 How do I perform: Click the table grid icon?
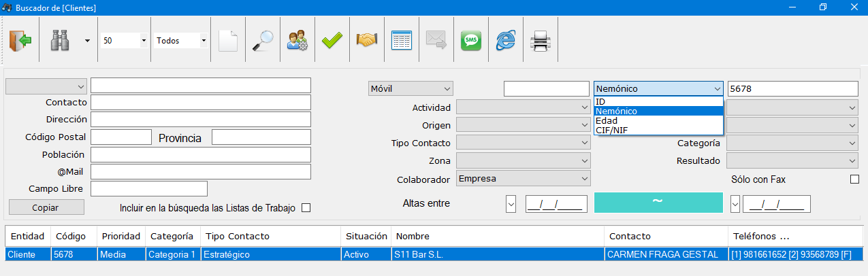pos(402,41)
